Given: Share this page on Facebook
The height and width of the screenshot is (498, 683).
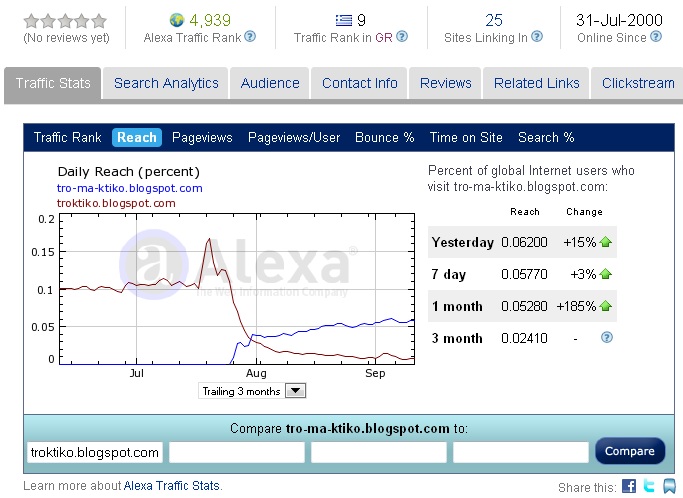Looking at the screenshot, I should coord(629,486).
